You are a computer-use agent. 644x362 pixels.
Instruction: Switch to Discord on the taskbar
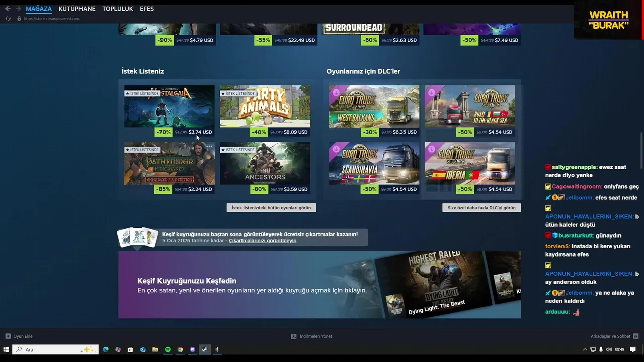tap(193, 349)
